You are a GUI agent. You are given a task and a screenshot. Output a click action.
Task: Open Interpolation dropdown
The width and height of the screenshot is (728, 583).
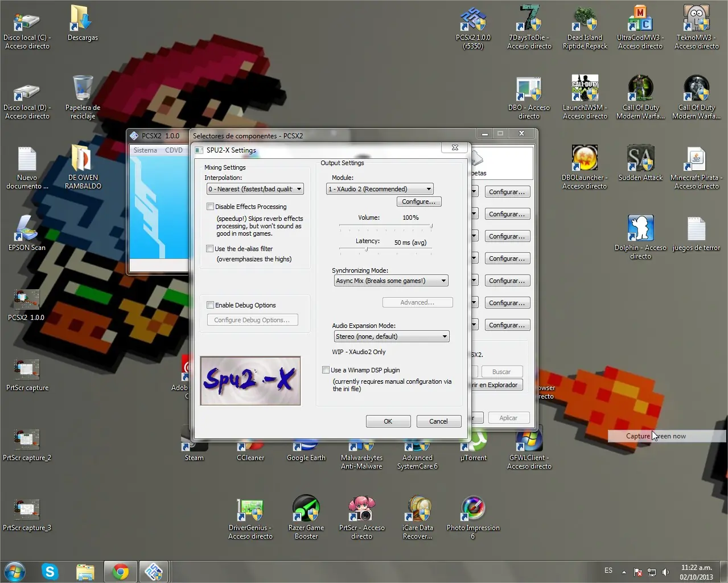pos(255,189)
